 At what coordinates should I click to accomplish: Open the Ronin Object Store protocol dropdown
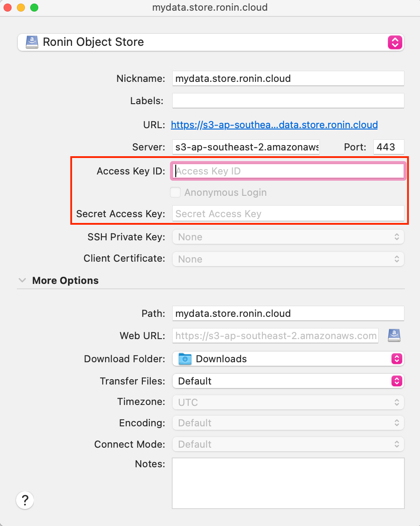coord(211,42)
